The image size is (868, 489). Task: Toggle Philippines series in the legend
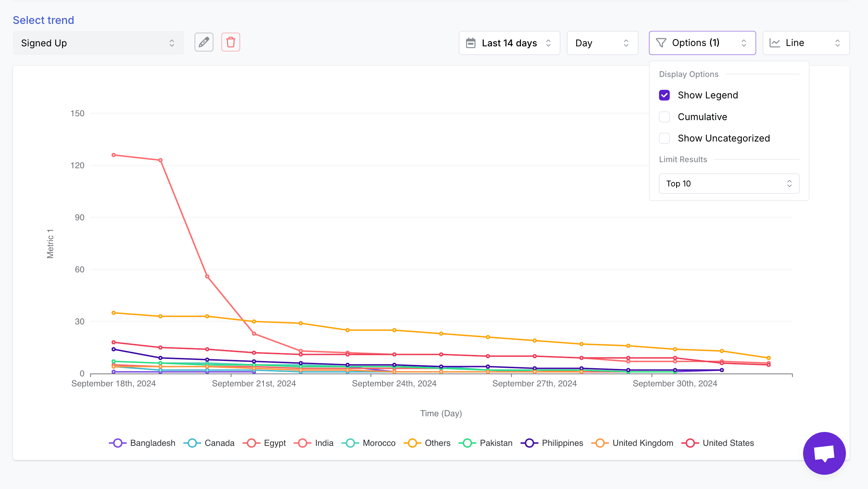pyautogui.click(x=552, y=443)
